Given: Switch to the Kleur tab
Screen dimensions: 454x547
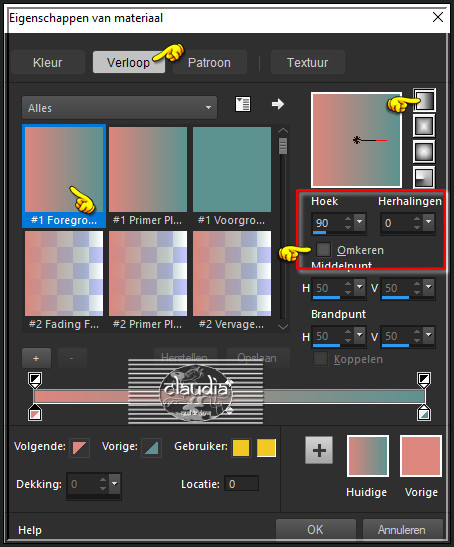Looking at the screenshot, I should coord(48,62).
